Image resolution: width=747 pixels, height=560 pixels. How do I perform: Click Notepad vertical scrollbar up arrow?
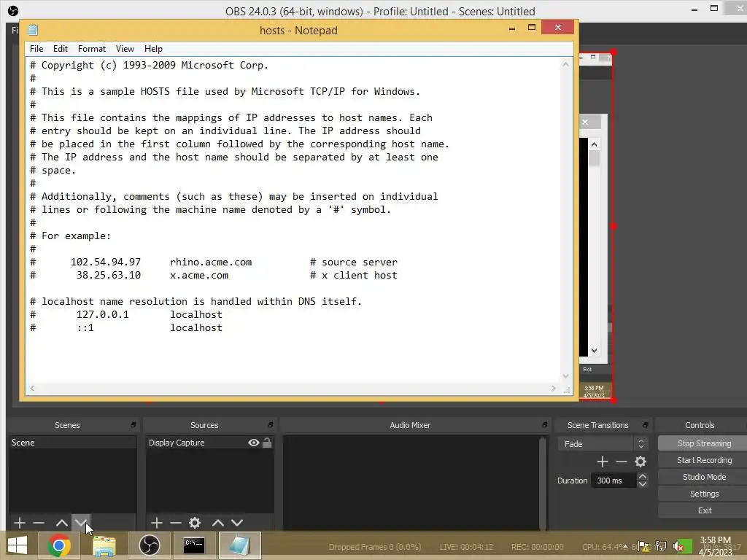click(565, 64)
